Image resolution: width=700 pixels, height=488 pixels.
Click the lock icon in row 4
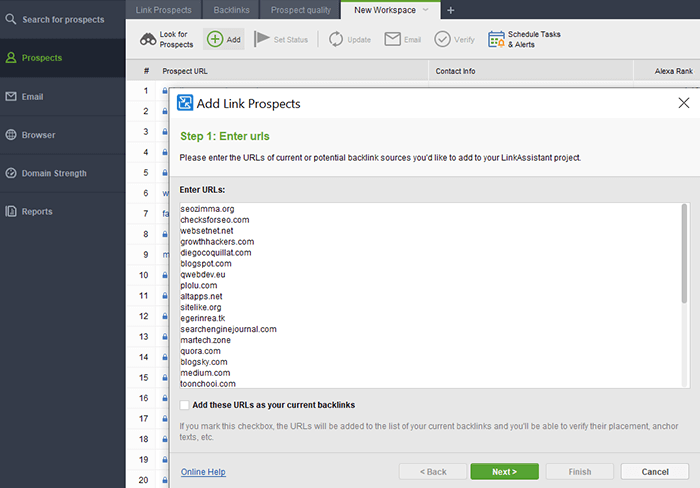[x=165, y=152]
